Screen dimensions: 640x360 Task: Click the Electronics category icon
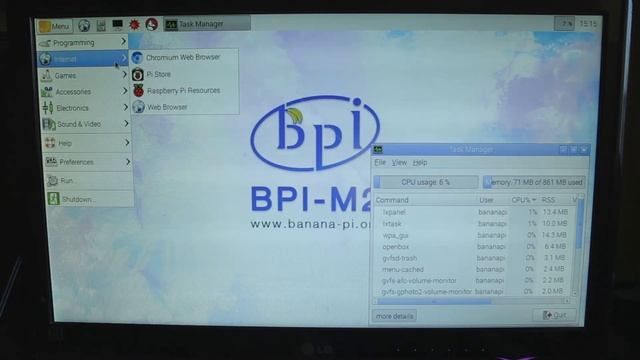[x=48, y=108]
